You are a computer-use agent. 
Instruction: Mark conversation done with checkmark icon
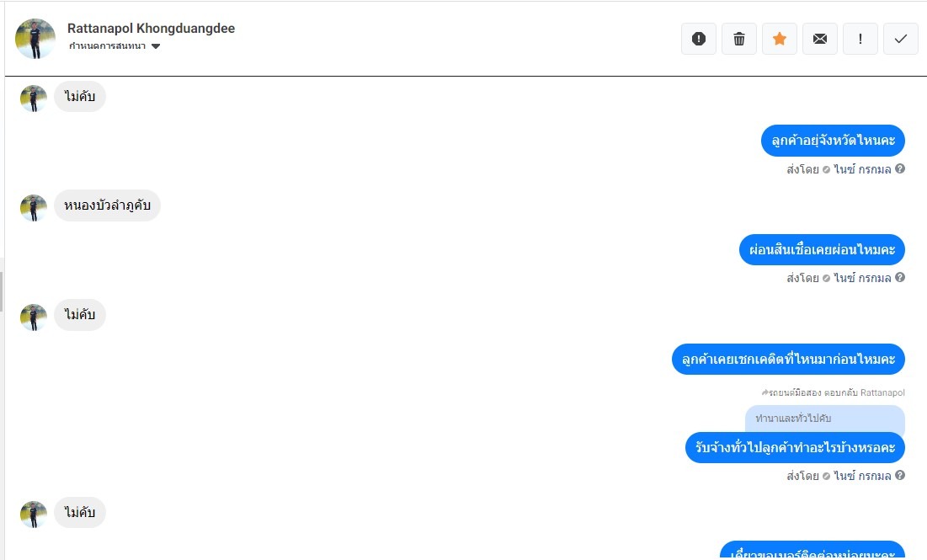click(x=901, y=39)
